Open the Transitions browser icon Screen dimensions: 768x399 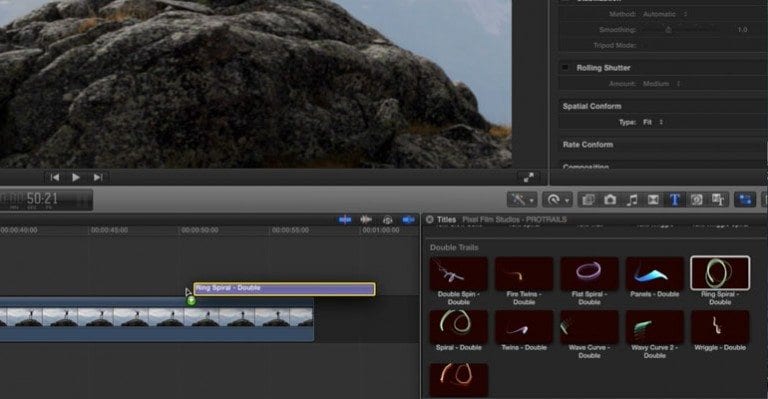click(x=653, y=199)
